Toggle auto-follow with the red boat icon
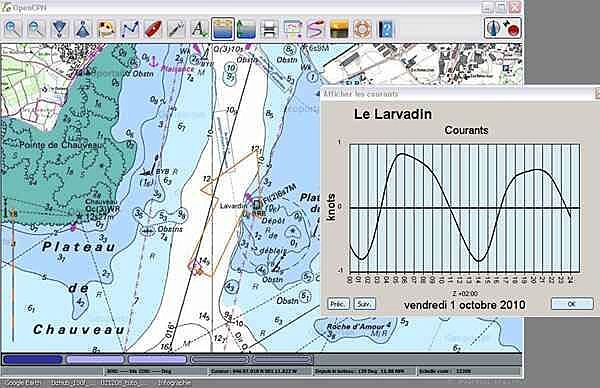The height and width of the screenshot is (388, 600). (x=153, y=29)
